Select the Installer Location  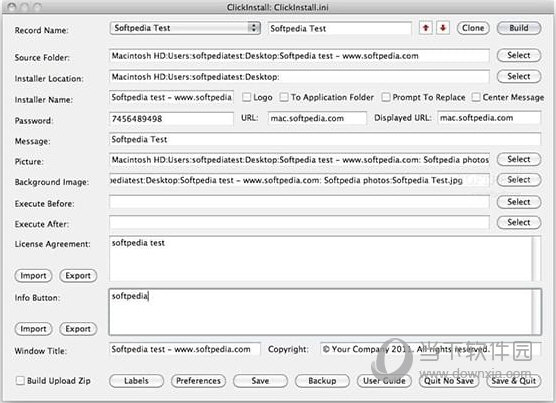[519, 77]
